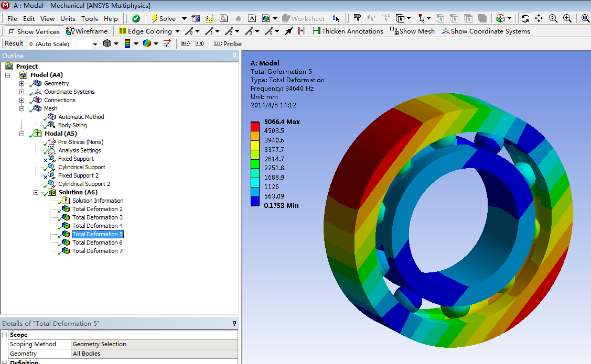This screenshot has height=364, width=591.
Task: Activate the Pan view tool
Action: (539, 18)
